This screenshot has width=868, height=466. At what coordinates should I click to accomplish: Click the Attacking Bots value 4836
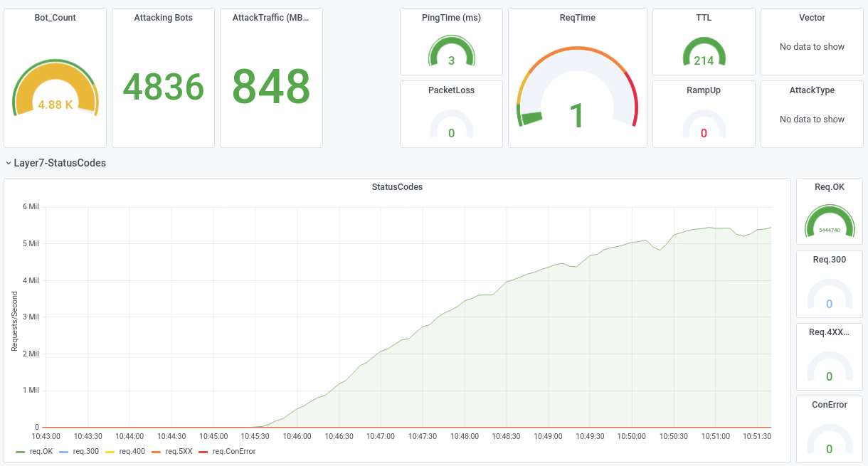(164, 88)
